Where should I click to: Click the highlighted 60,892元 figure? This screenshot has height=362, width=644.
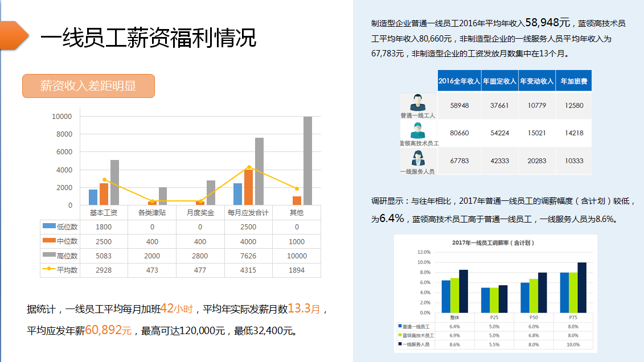(x=108, y=330)
